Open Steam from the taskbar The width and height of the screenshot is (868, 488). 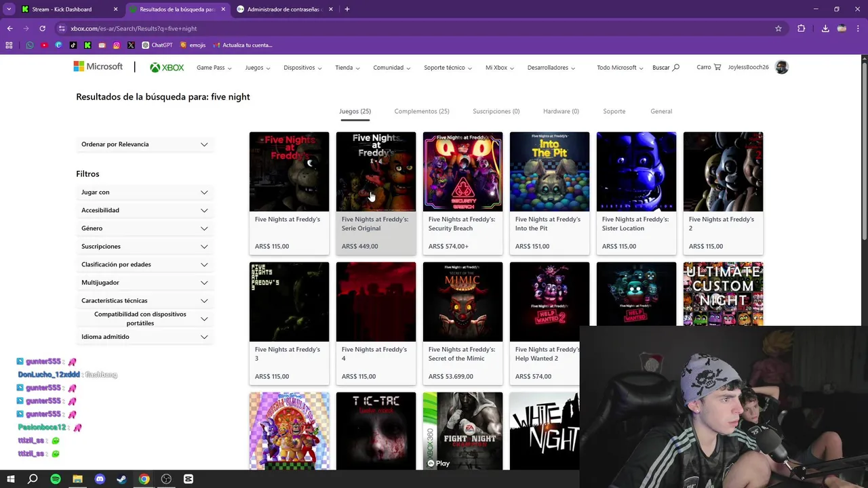point(122,479)
